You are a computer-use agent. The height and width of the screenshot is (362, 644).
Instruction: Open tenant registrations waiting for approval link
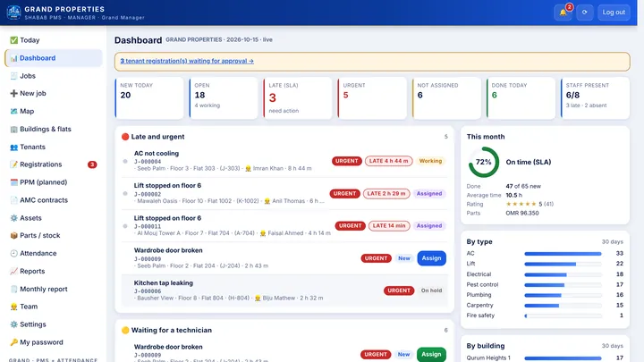[x=187, y=61]
